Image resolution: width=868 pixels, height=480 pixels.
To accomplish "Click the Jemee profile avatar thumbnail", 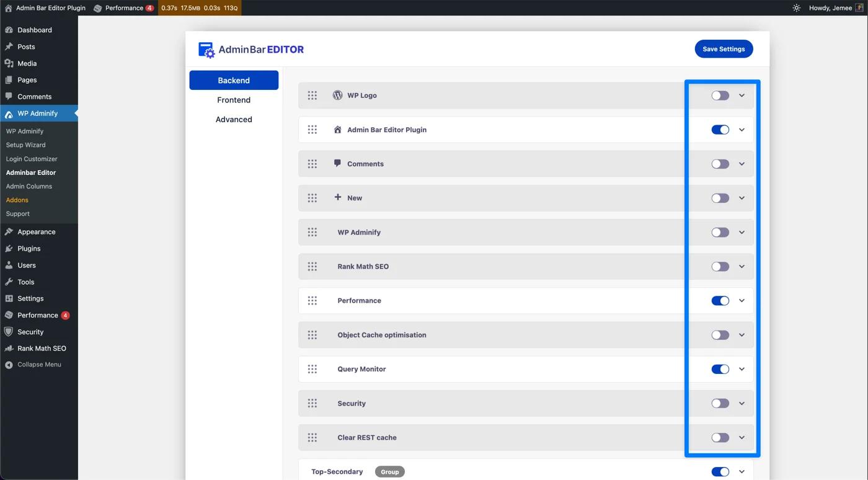I will pos(861,7).
